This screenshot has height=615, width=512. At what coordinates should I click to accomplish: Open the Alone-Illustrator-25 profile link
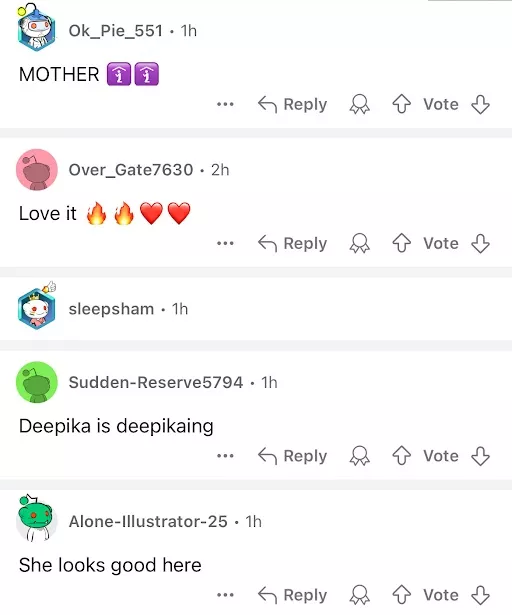click(148, 522)
